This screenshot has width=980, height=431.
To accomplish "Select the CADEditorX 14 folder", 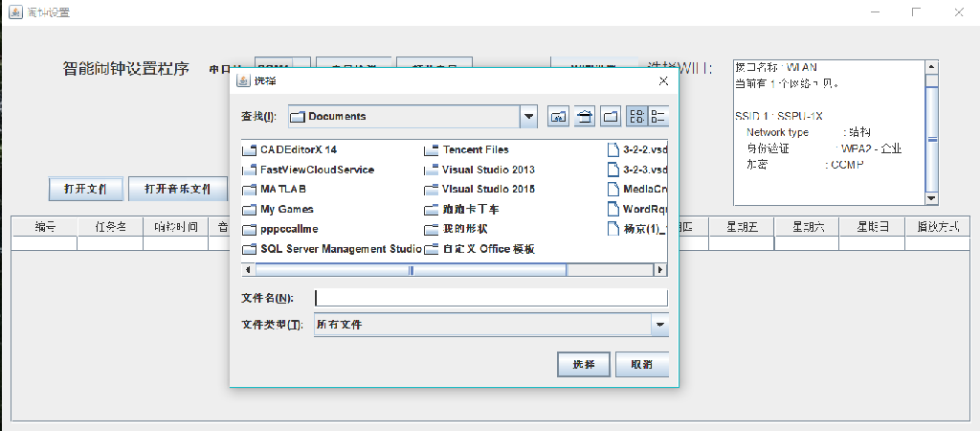I will [x=290, y=149].
